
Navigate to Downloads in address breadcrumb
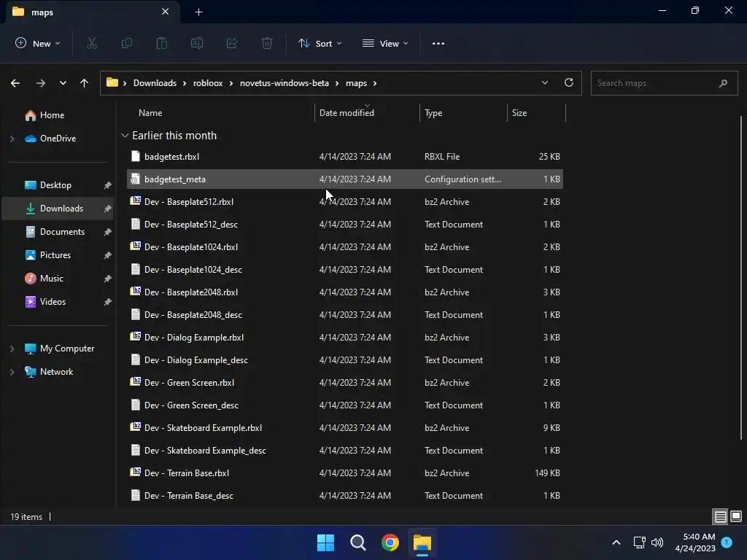pos(155,83)
